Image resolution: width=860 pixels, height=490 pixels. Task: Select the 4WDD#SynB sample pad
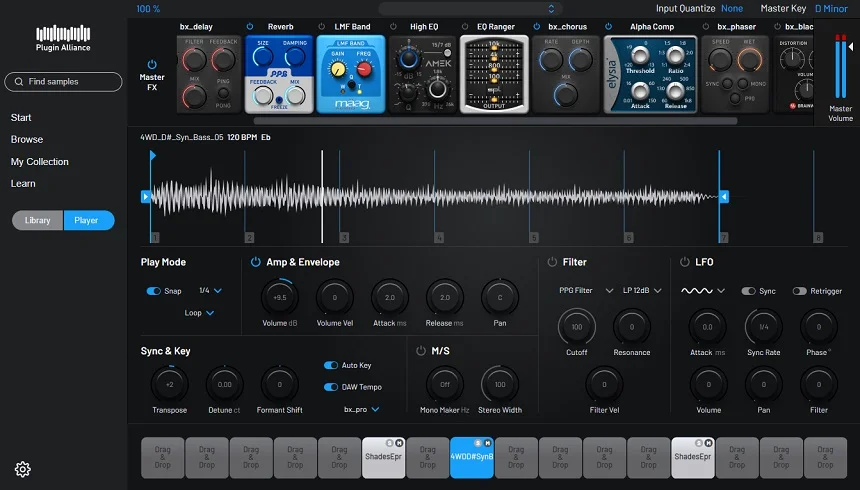pyautogui.click(x=472, y=458)
